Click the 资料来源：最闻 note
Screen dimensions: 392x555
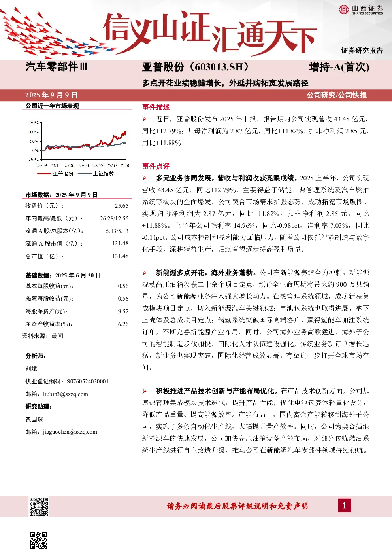click(x=43, y=336)
